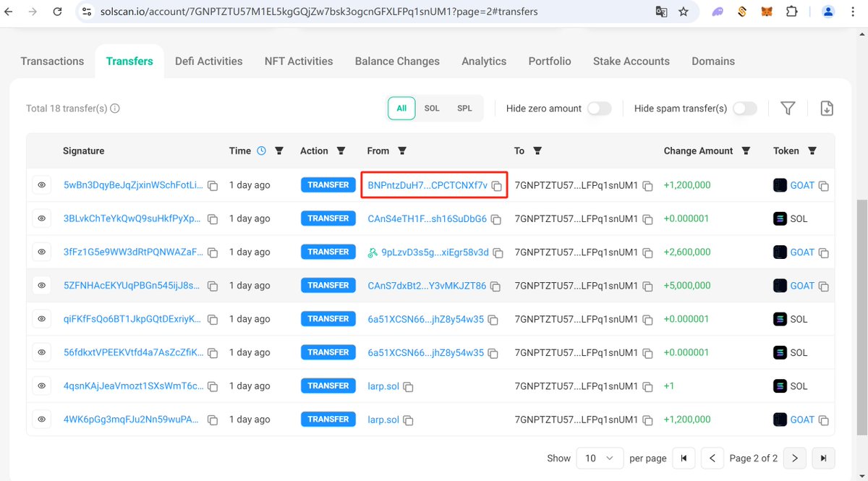Reload the solscan page
The image size is (868, 481).
click(56, 12)
